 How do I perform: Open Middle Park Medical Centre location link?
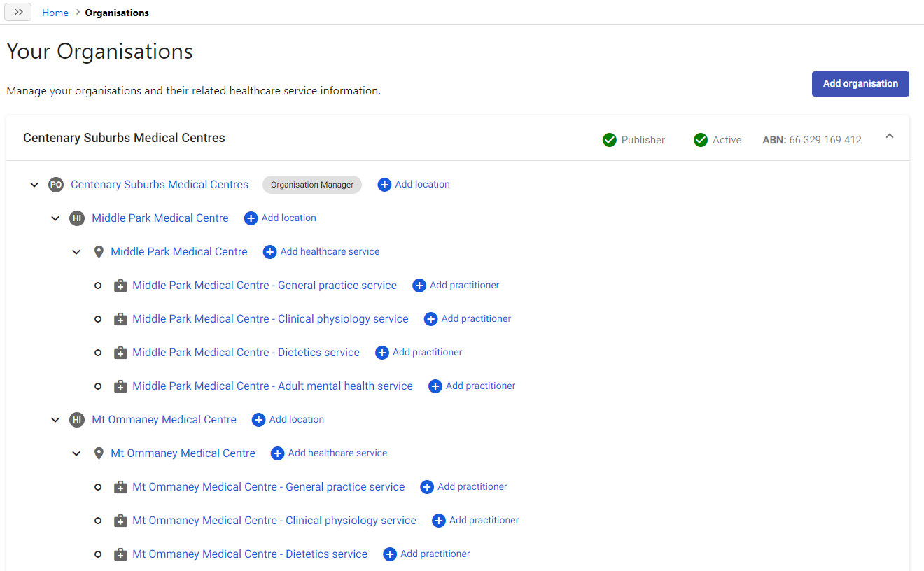coord(179,252)
